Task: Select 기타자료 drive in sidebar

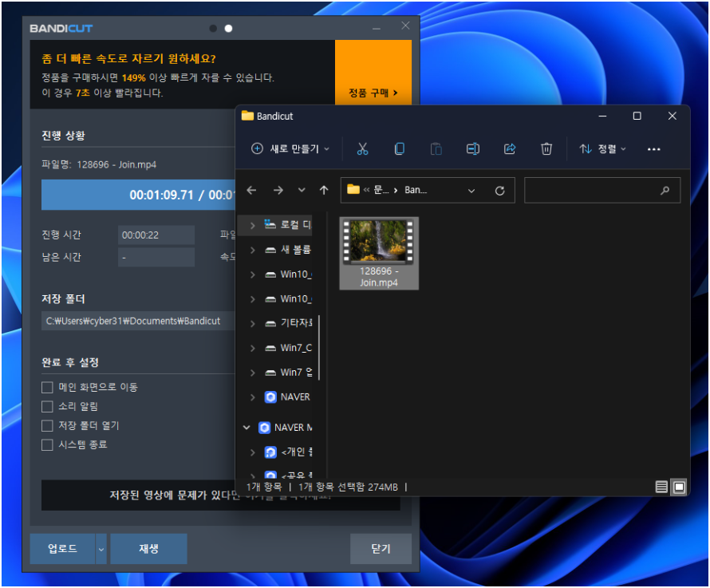Action: 288,323
